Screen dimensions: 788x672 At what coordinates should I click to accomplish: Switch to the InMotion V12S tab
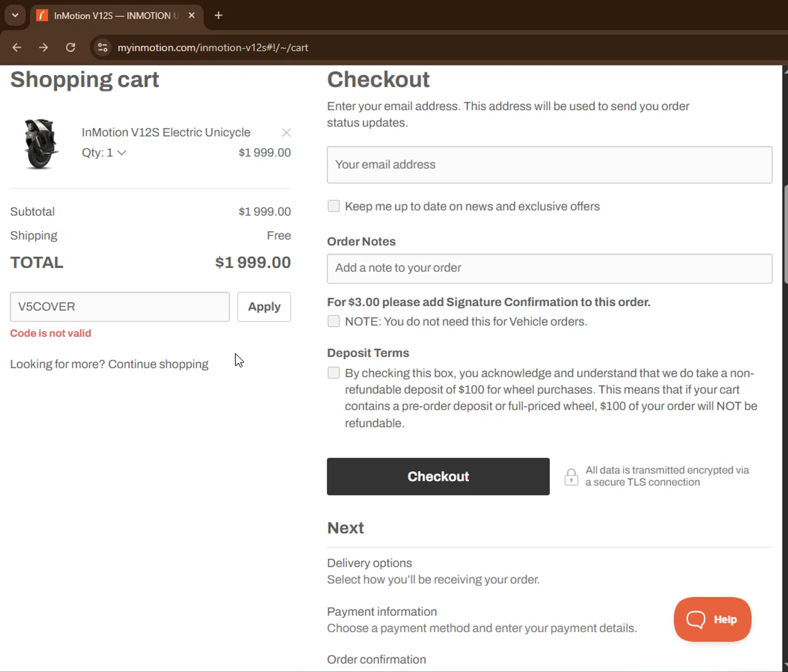116,15
